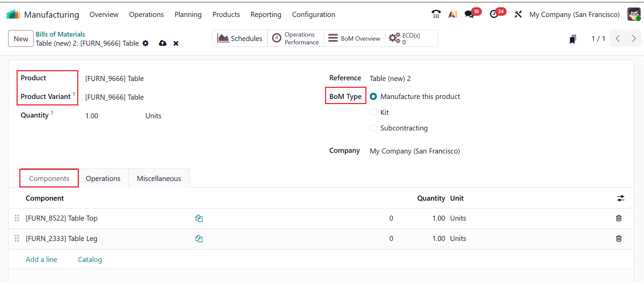Go to previous record arrow
The height and width of the screenshot is (283, 644).
click(618, 38)
